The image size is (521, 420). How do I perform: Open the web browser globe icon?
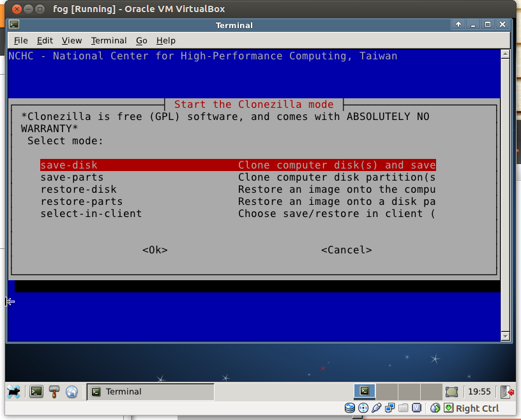click(72, 391)
